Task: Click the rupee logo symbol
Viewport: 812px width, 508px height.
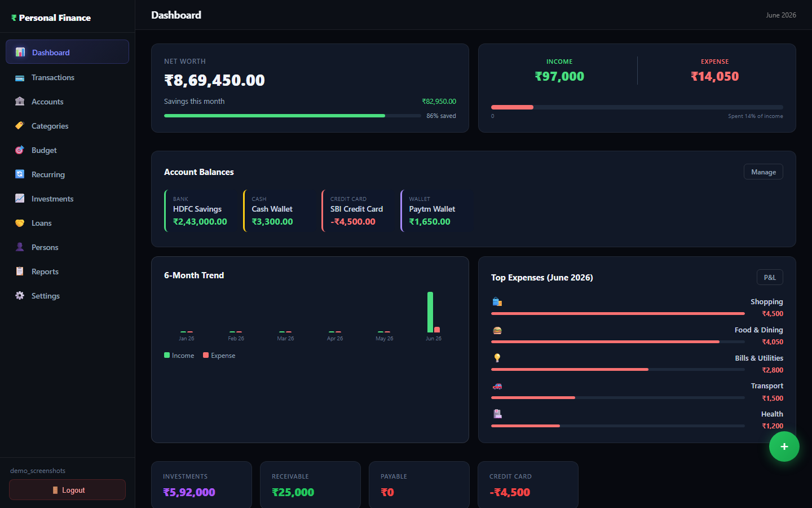Action: pos(14,18)
